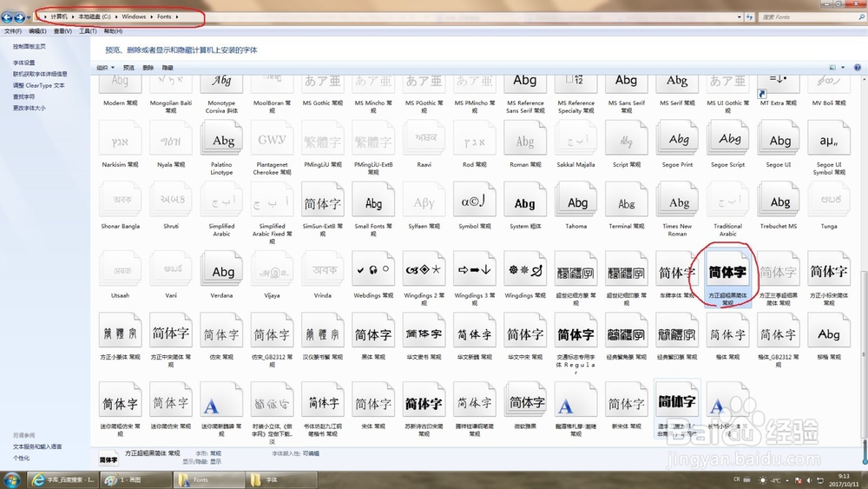Viewport: 868px width, 489px height.
Task: Click the Explorer back navigation button
Action: pos(7,17)
